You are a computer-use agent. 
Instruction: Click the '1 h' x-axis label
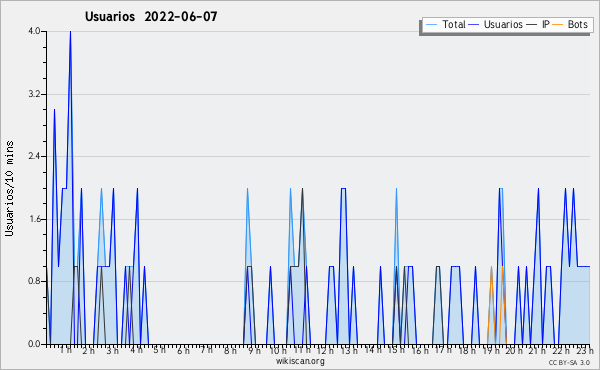(x=65, y=350)
